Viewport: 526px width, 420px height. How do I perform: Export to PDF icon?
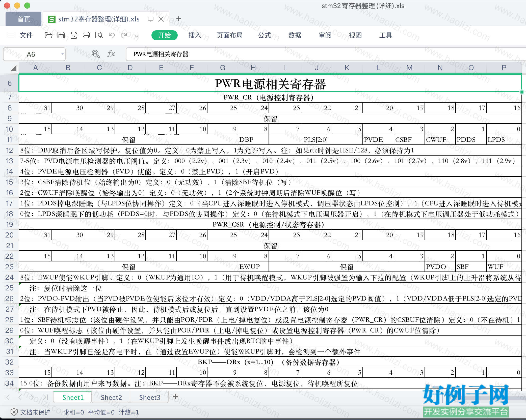coord(74,35)
